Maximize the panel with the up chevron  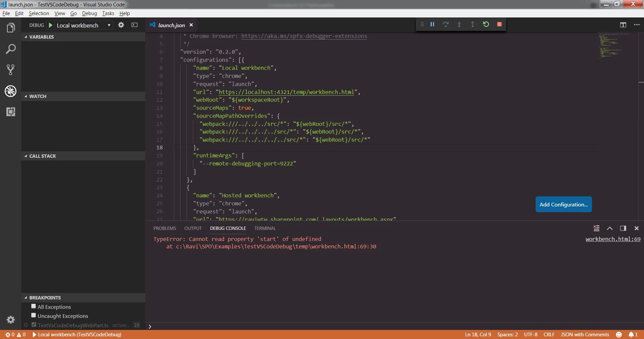pos(610,228)
